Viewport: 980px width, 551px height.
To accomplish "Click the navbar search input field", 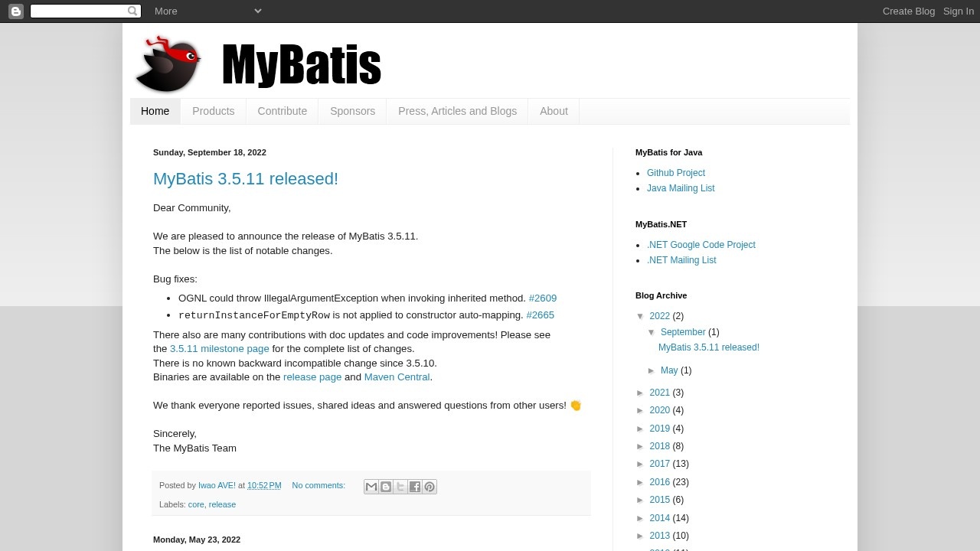I will click(x=79, y=11).
